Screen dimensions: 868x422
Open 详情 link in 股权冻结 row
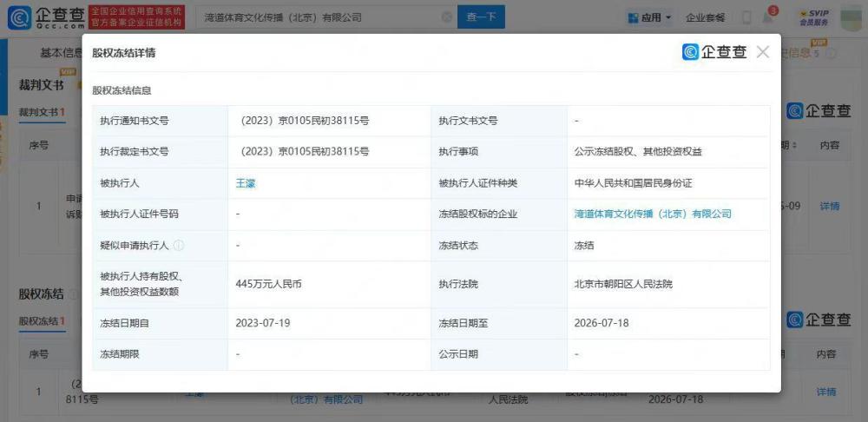[826, 392]
